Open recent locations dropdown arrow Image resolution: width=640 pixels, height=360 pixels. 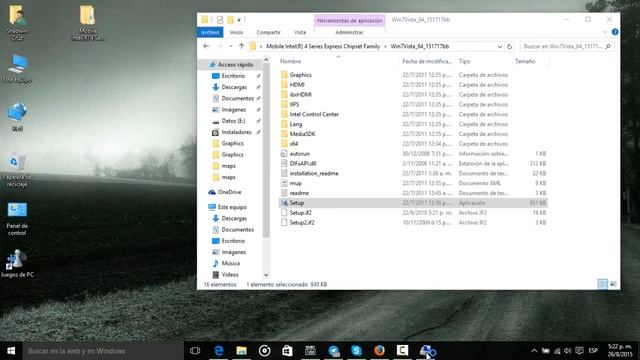coord(231,47)
